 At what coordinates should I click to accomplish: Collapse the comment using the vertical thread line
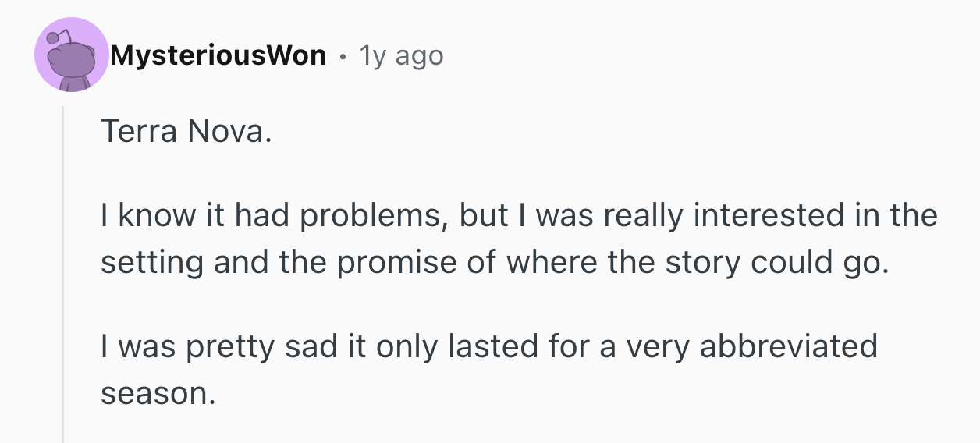tap(63, 273)
